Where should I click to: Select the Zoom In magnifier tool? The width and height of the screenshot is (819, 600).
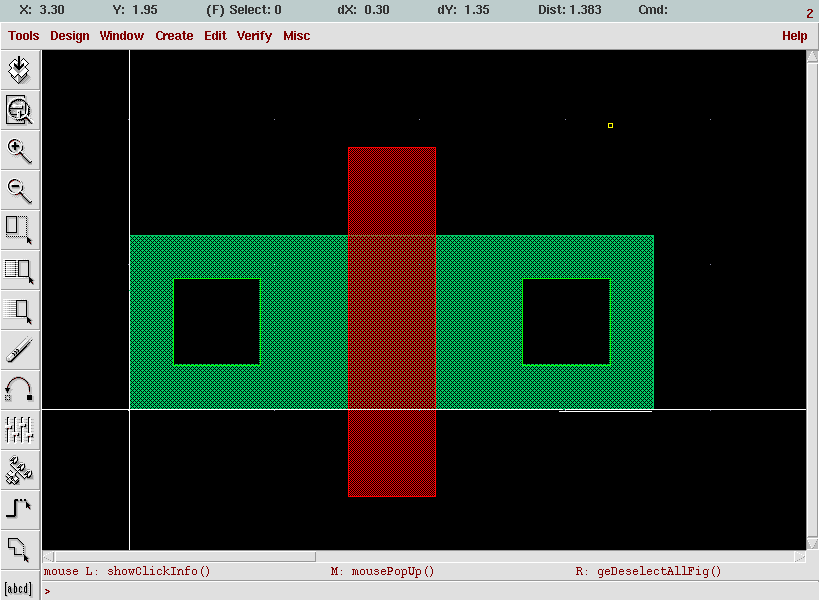tap(20, 150)
